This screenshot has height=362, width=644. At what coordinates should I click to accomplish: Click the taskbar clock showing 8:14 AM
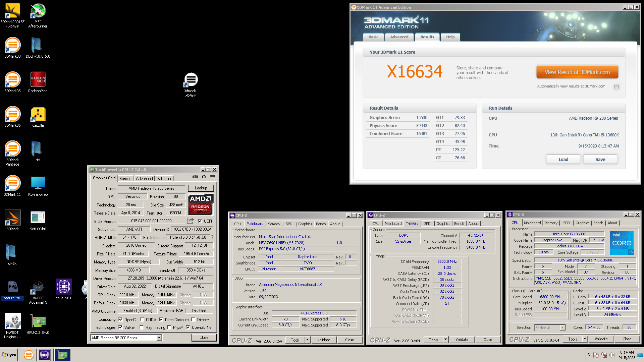[x=627, y=355]
